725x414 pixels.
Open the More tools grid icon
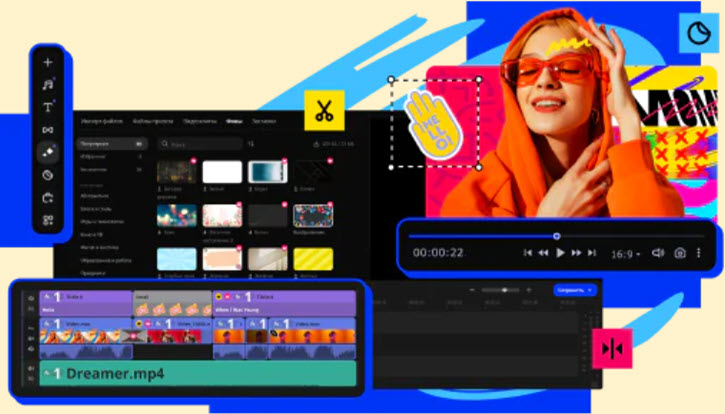(x=48, y=220)
